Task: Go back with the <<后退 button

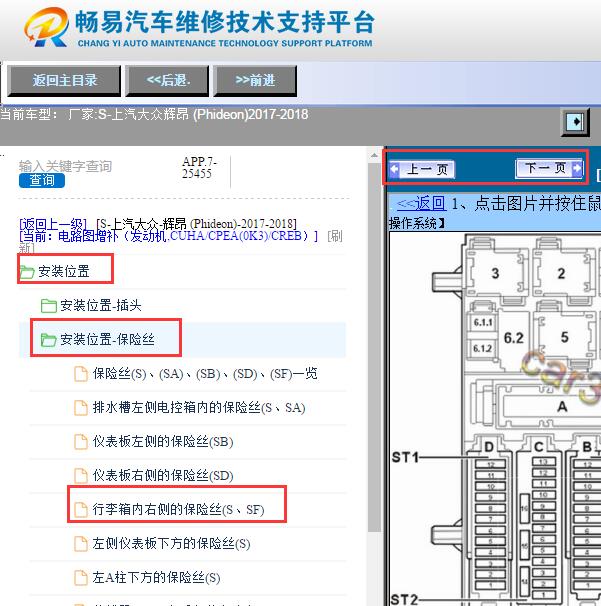Action: (167, 80)
